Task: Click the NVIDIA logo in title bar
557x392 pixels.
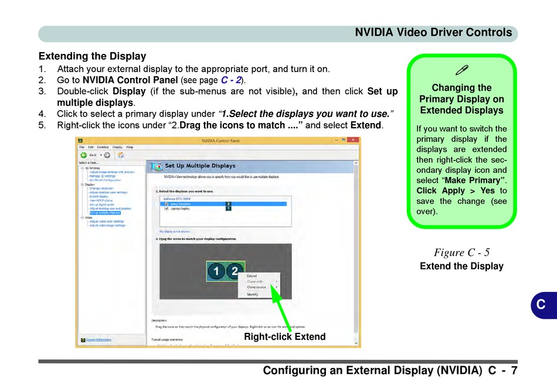Action: point(80,141)
